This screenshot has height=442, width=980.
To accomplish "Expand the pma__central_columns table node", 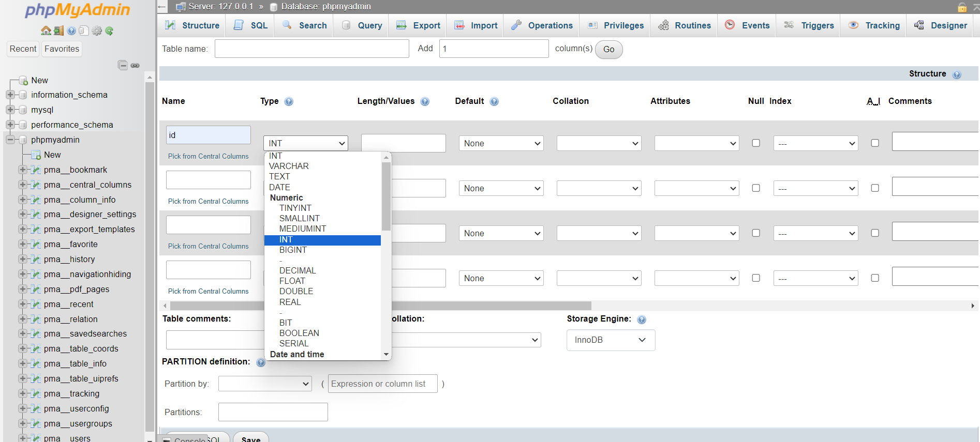I will [22, 185].
